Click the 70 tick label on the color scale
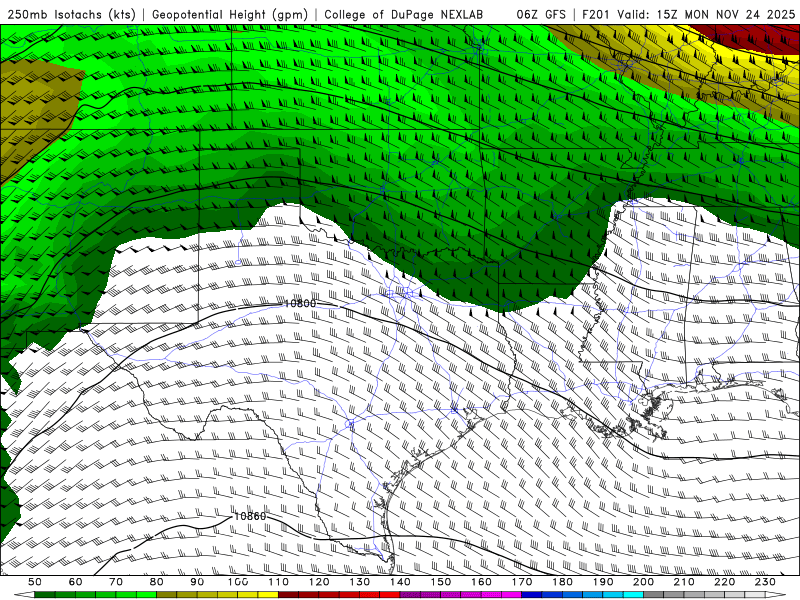The width and height of the screenshot is (800, 600). pyautogui.click(x=116, y=582)
